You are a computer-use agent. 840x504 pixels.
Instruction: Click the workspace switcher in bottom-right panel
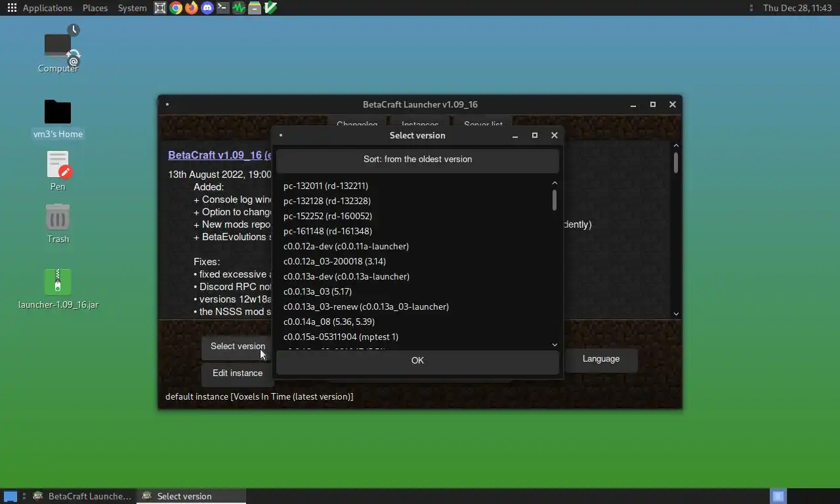[778, 496]
